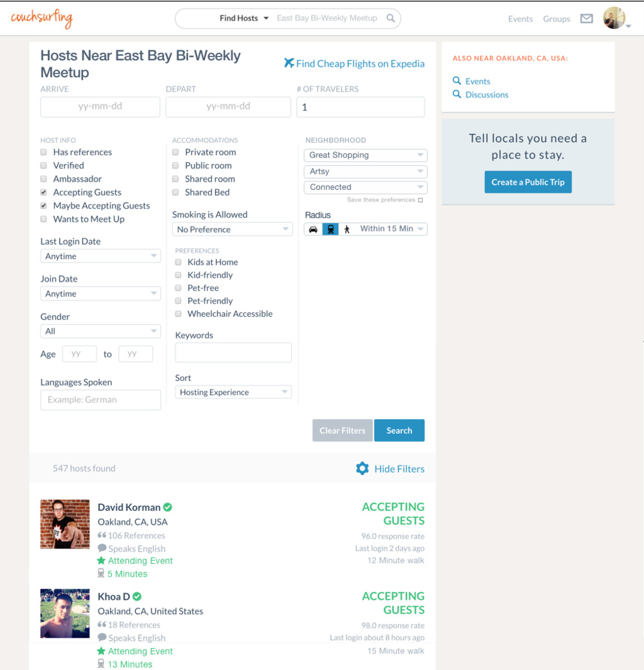Click David Korman's verified checkmark badge
This screenshot has height=670, width=644.
click(167, 507)
